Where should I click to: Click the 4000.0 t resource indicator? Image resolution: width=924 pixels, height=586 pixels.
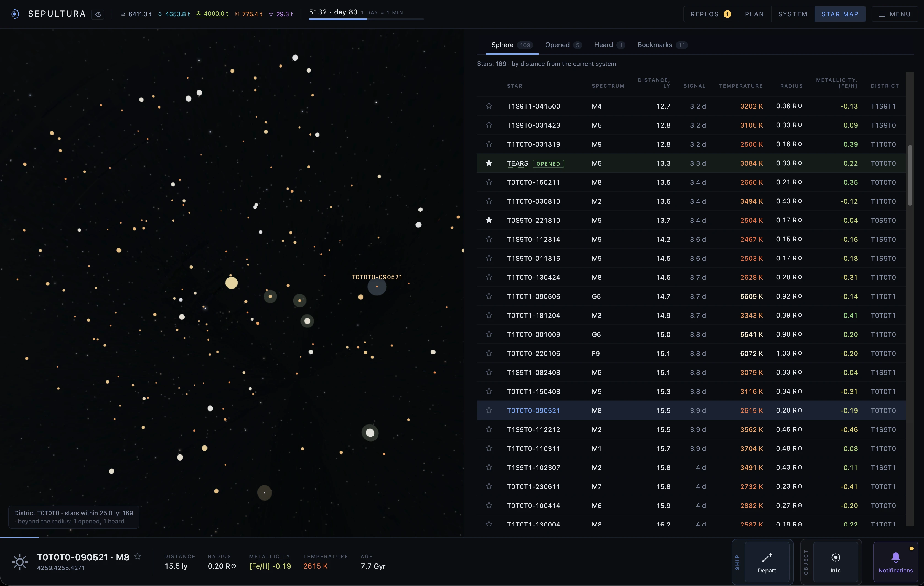212,14
